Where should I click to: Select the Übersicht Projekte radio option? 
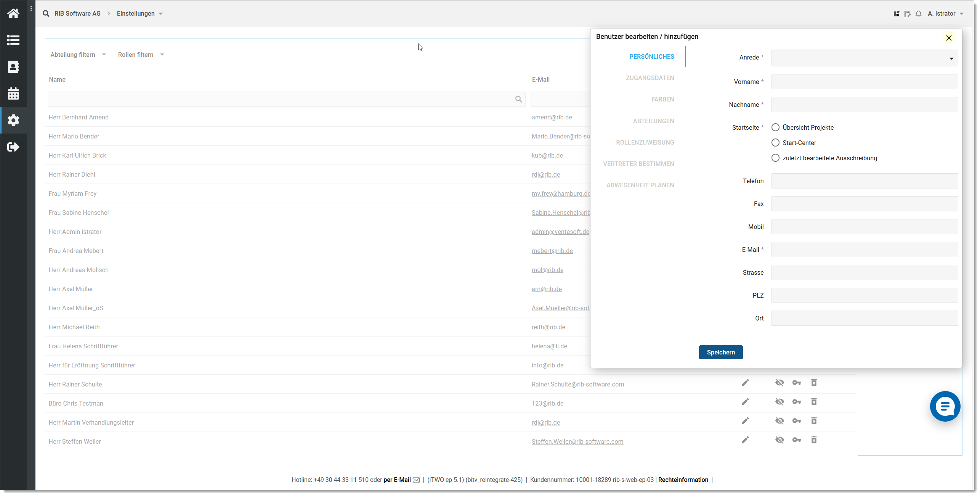[x=775, y=127]
